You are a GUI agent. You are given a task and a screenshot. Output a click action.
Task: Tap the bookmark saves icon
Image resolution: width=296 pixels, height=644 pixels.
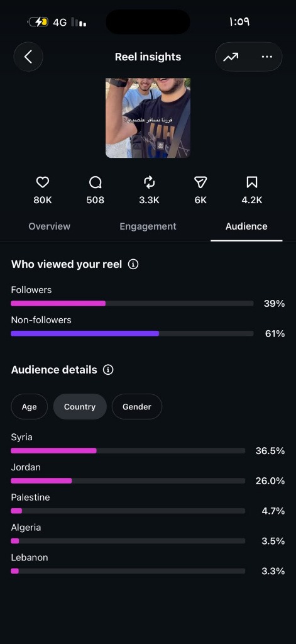[x=251, y=182]
